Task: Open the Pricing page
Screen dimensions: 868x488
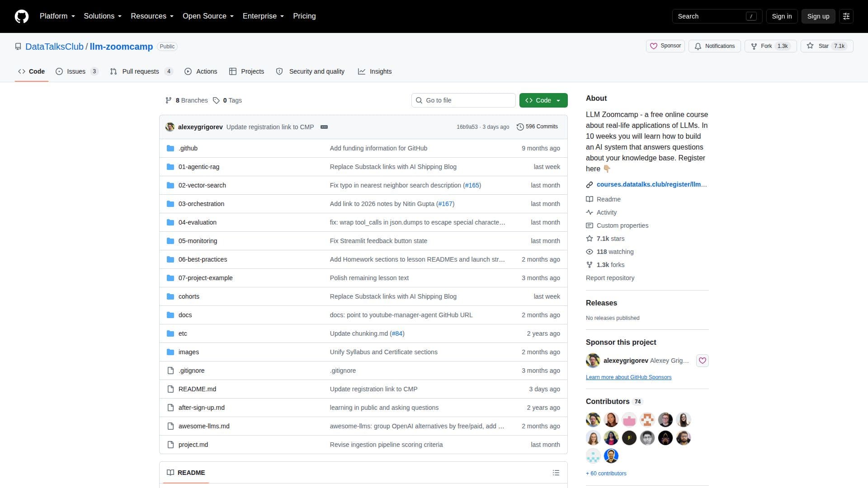Action: tap(304, 16)
